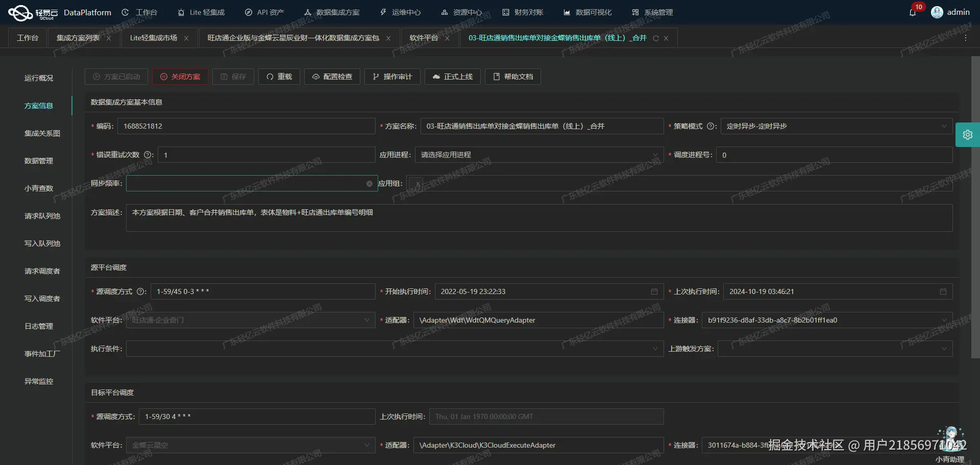Expand target 软件平台 金蝶云星空 dropdown
Image resolution: width=980 pixels, height=465 pixels.
251,445
